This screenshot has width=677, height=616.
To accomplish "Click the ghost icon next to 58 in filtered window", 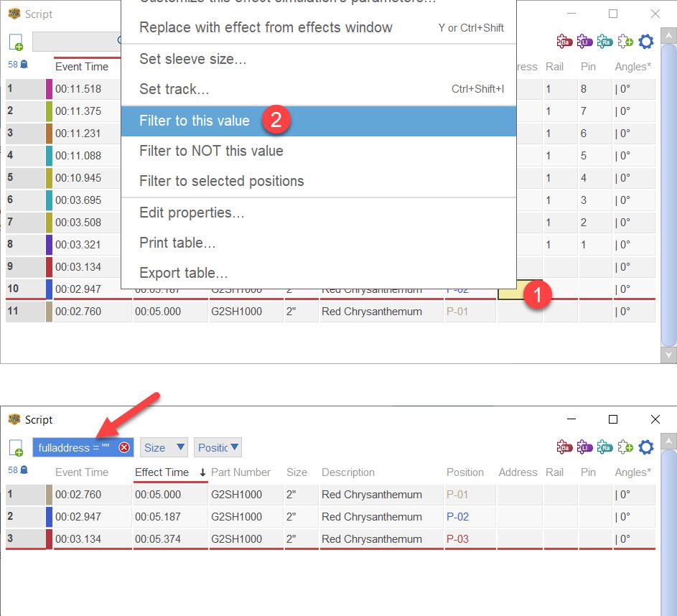I will [24, 470].
